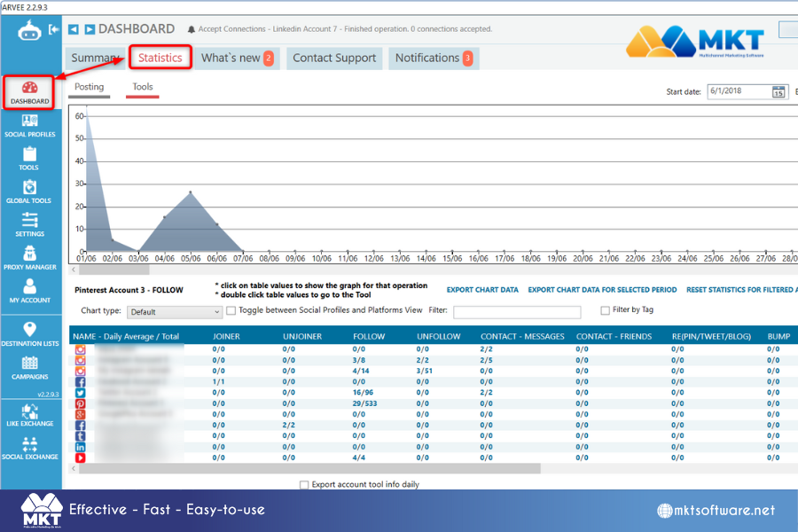
Task: Click the robot logo icon
Action: point(29,30)
